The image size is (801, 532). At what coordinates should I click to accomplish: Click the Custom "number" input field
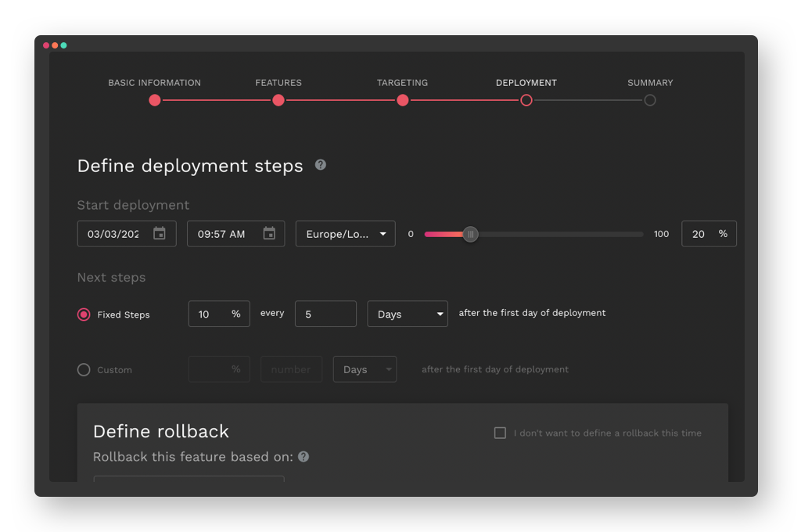(x=291, y=369)
